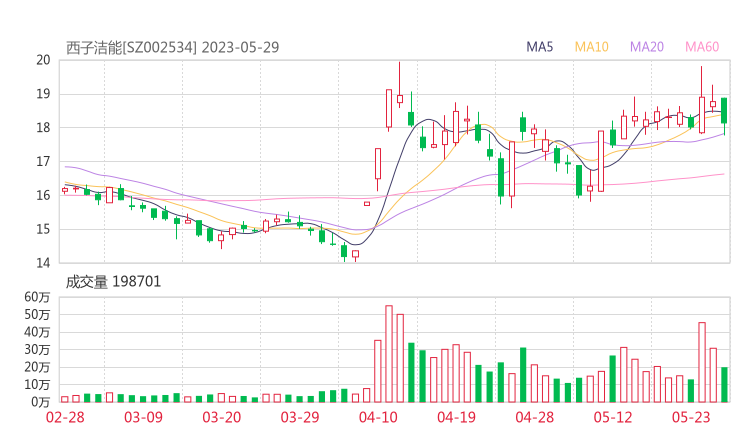Click price axis value 14
This screenshot has height=440, width=740.
click(x=43, y=263)
